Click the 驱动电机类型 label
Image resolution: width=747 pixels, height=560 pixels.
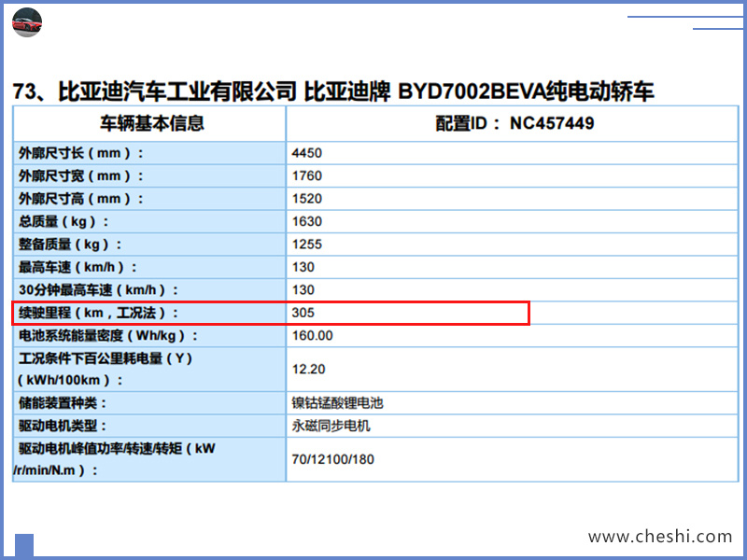point(63,427)
